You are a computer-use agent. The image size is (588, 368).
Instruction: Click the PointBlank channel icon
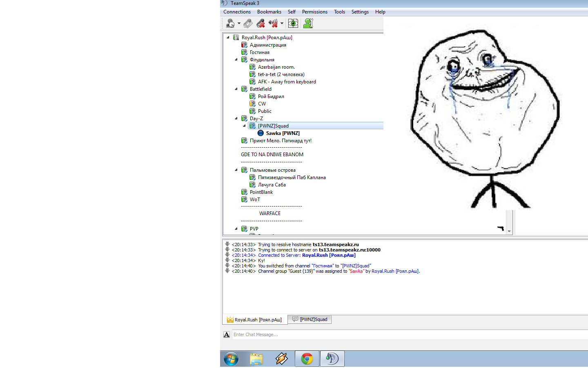(x=244, y=192)
